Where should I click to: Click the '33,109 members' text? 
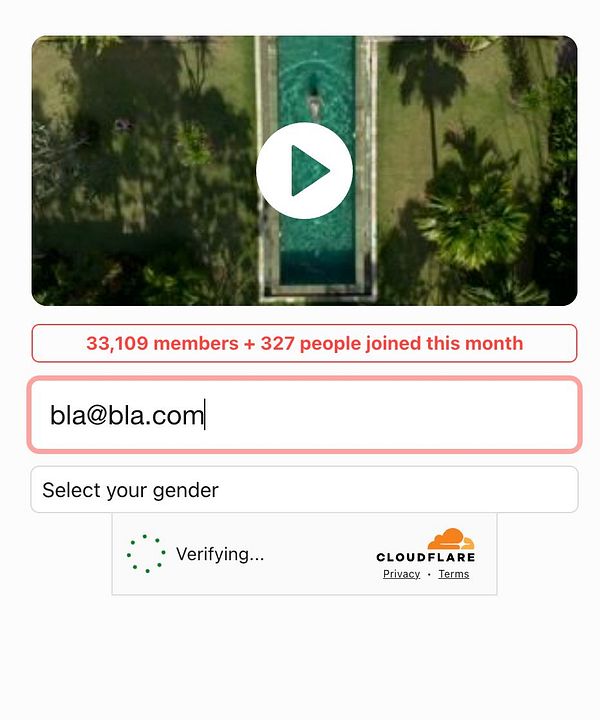click(x=162, y=343)
